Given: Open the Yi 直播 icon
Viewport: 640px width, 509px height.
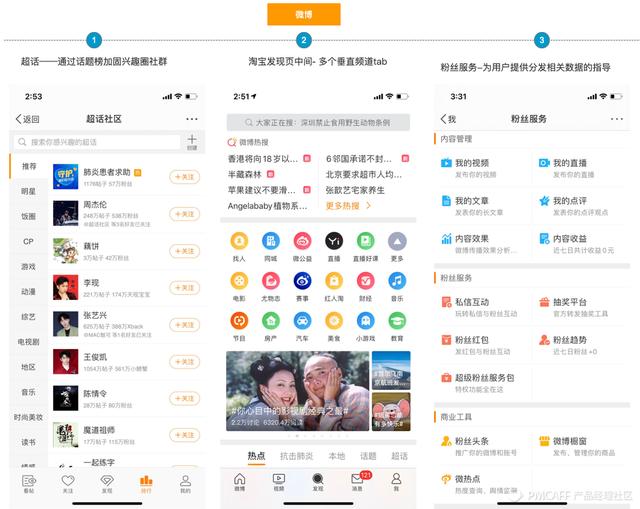Looking at the screenshot, I should pos(334,241).
